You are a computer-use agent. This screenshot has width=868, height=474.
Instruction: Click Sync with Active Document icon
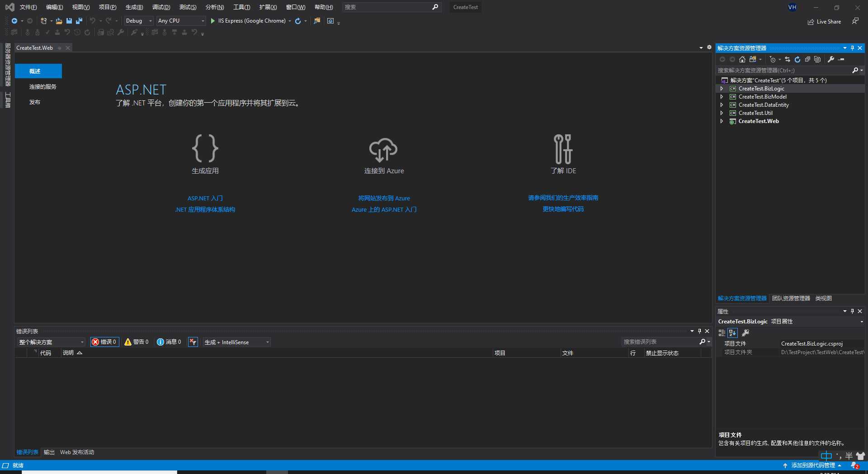pyautogui.click(x=788, y=59)
